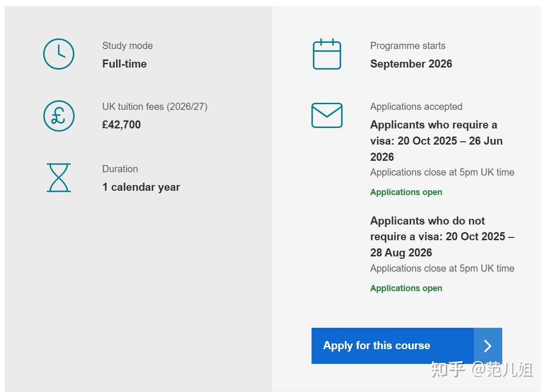Click the pound sterling tuition fees icon

coord(59,116)
